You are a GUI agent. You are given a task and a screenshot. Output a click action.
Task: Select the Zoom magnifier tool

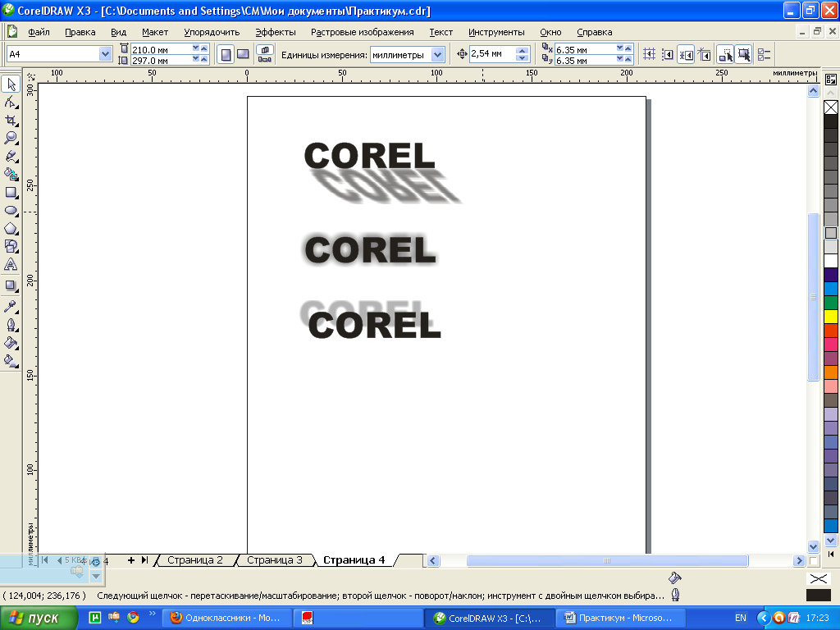pos(11,138)
